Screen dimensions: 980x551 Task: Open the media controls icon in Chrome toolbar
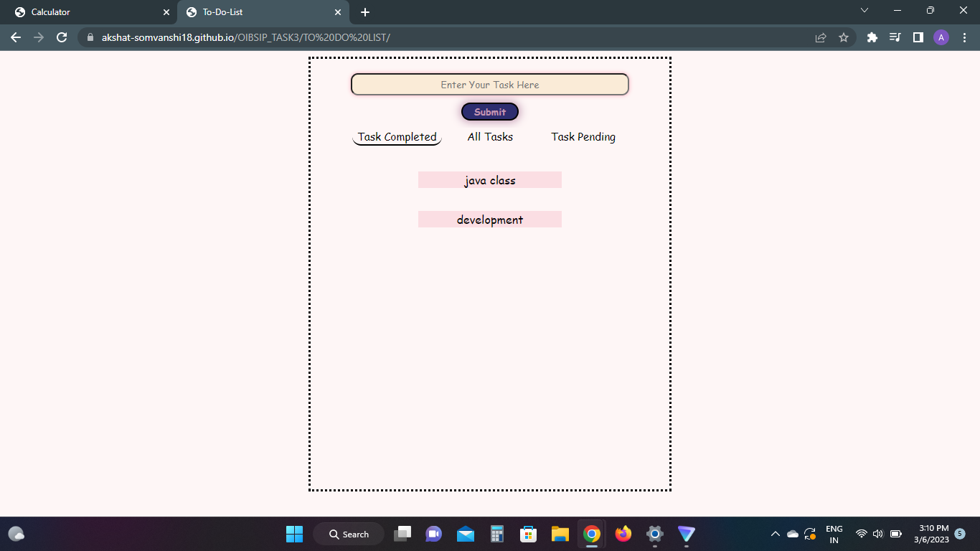895,37
